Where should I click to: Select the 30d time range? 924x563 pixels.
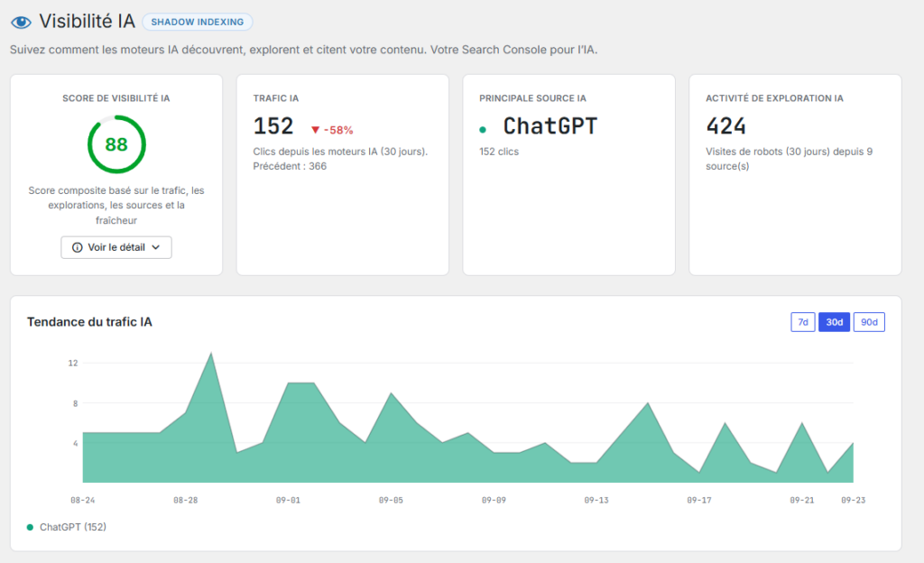(x=834, y=322)
